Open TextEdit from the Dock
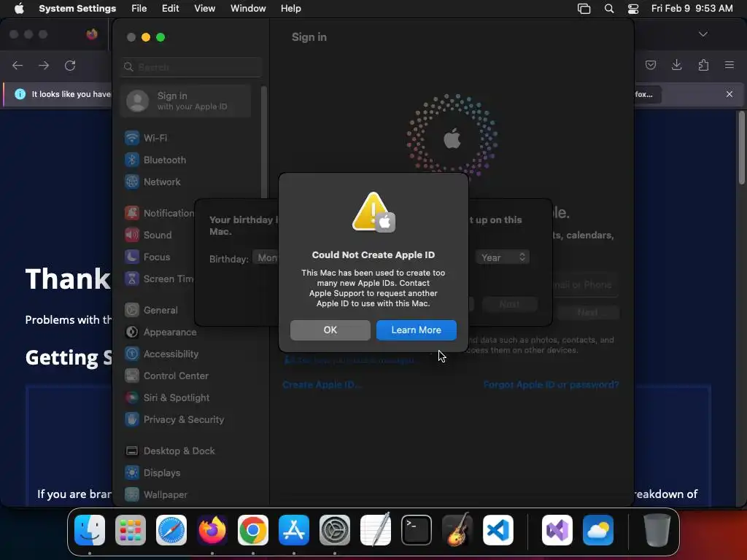The image size is (747, 560). click(376, 530)
